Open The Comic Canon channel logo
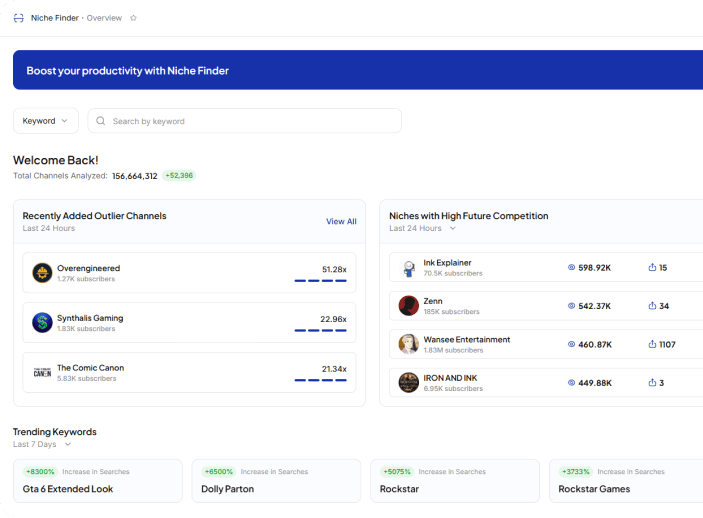The image size is (703, 518). coord(42,372)
